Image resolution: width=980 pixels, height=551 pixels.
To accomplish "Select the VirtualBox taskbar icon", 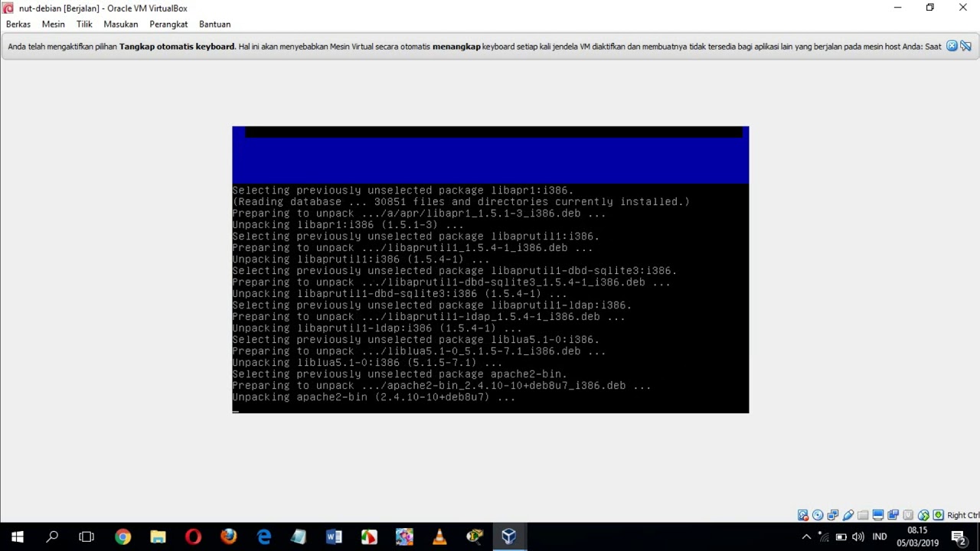I will (x=509, y=536).
